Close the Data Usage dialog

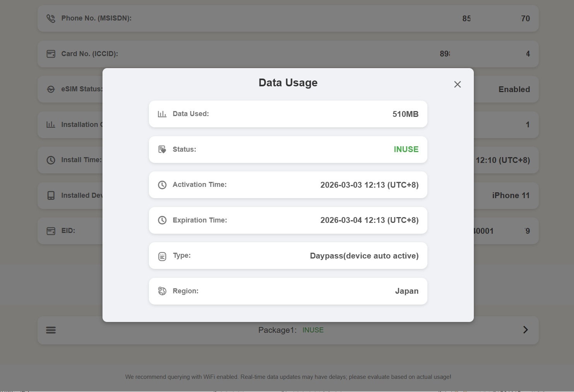457,84
